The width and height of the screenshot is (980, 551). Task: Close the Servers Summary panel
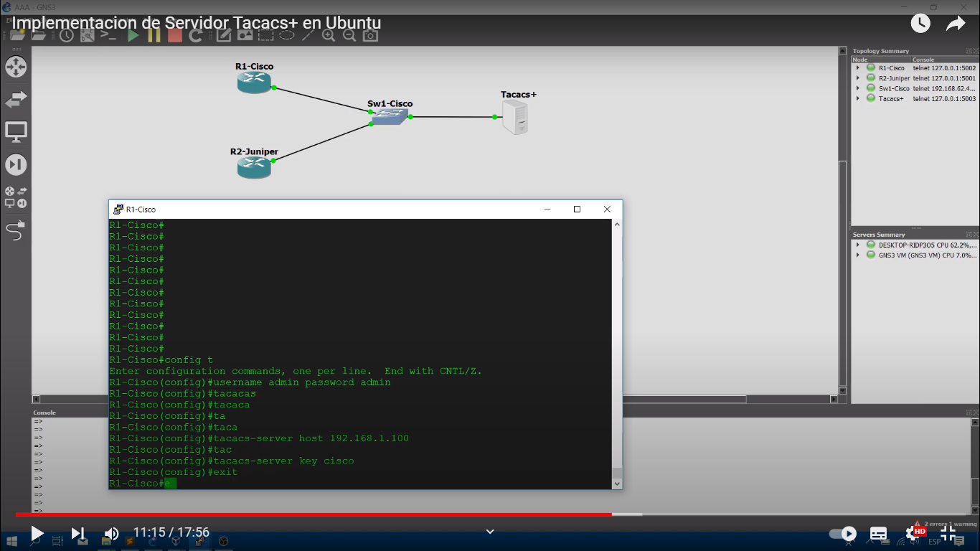975,235
